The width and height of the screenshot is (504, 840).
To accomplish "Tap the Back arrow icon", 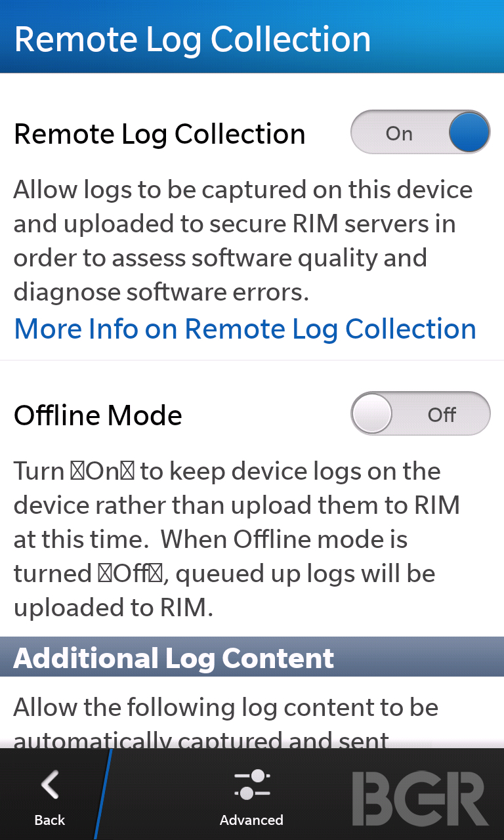I will click(50, 785).
